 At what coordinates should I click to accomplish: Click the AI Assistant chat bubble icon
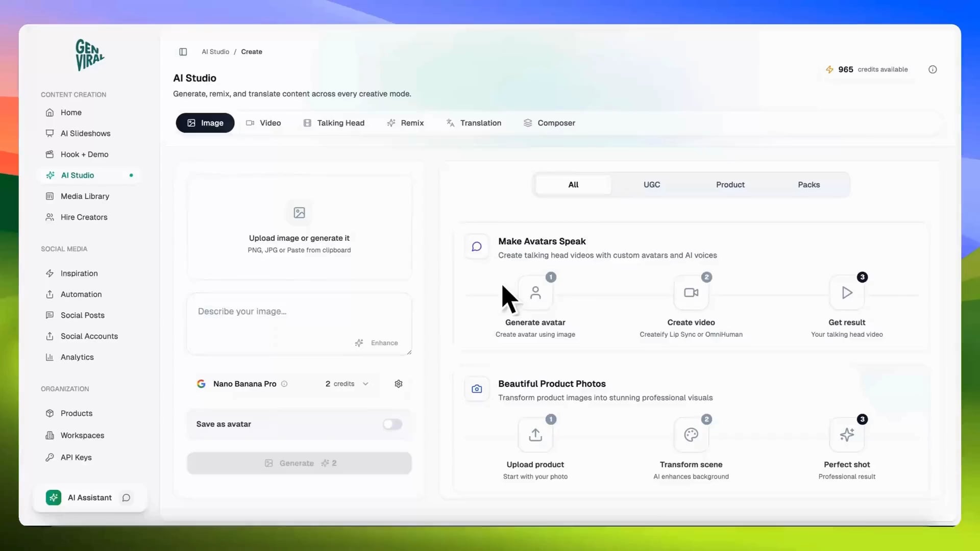coord(126,497)
